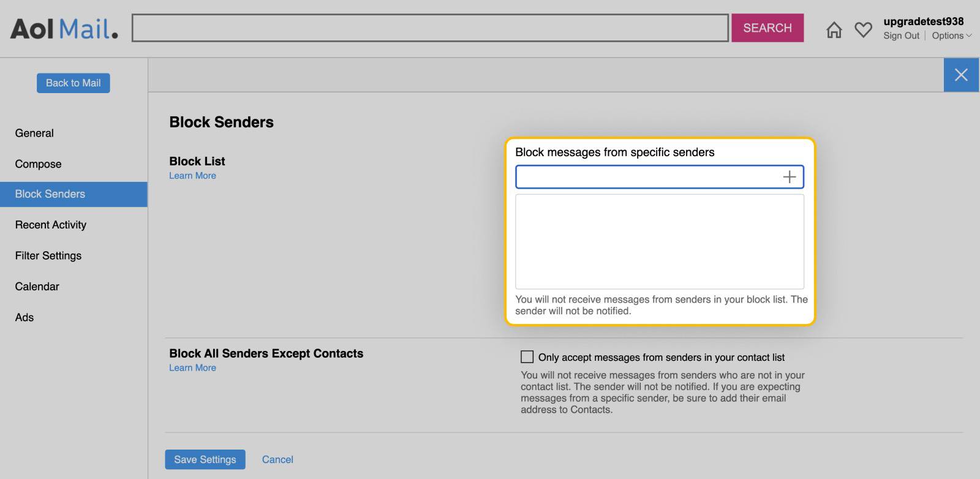Viewport: 980px width, 479px height.
Task: Click the upgradetest938 username
Action: click(923, 21)
